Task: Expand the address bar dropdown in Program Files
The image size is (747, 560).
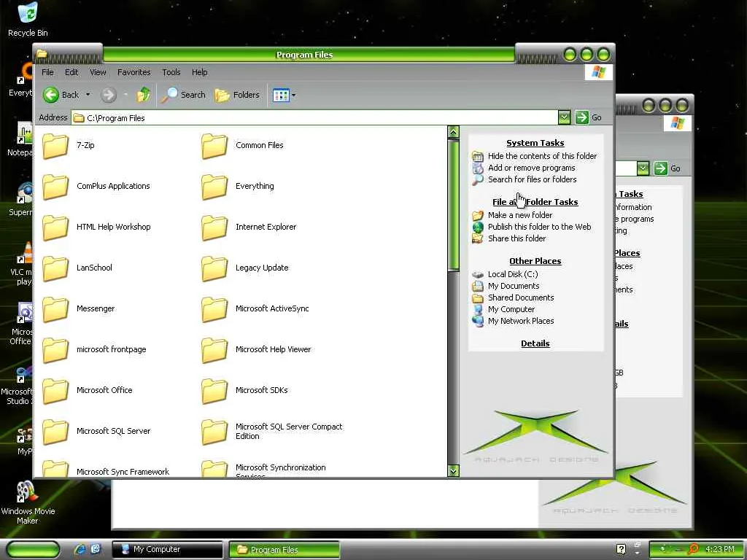Action: [564, 117]
